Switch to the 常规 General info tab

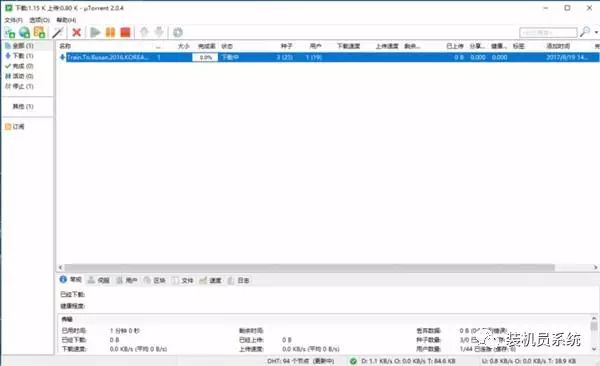71,280
